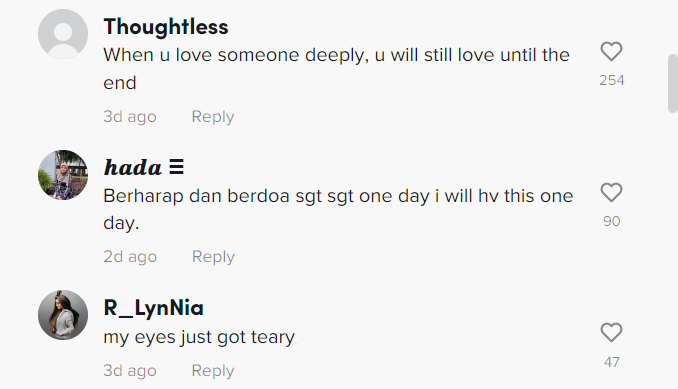Open hada's profile picture

click(x=63, y=175)
